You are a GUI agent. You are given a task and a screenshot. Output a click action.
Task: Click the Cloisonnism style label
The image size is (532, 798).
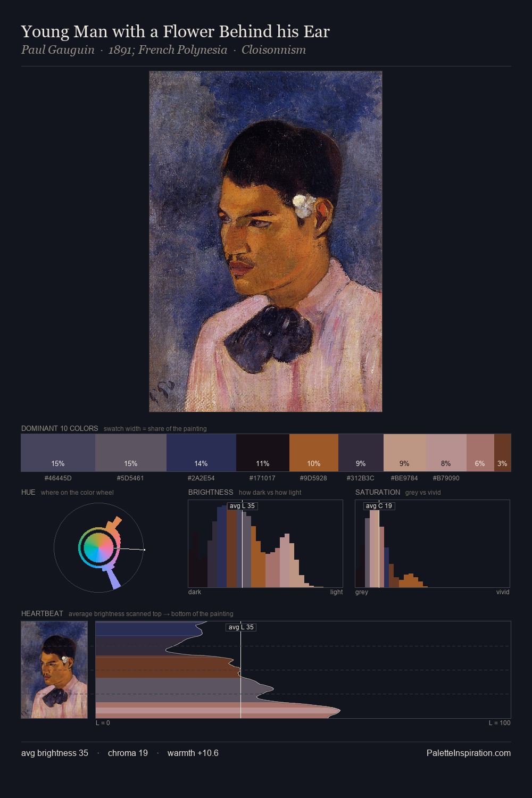point(273,50)
